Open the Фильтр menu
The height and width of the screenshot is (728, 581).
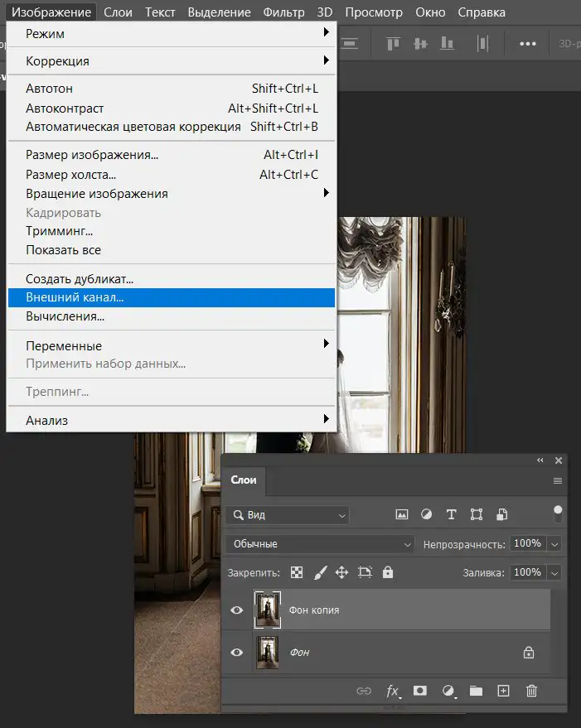click(x=283, y=12)
